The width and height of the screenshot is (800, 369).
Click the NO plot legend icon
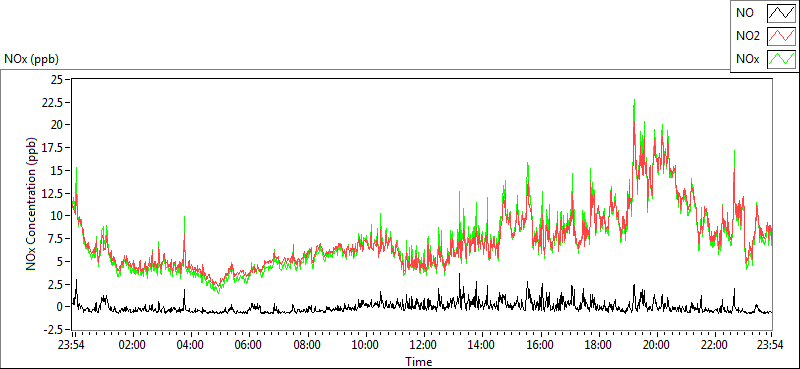coord(781,13)
